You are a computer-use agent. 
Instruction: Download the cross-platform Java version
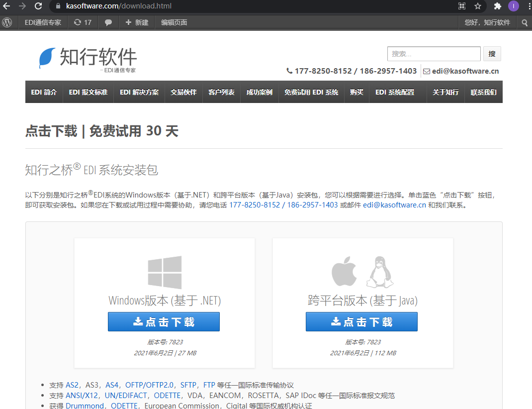click(x=361, y=322)
